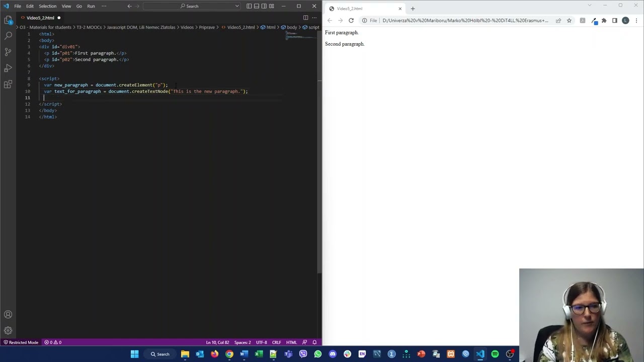
Task: Close the Video5_2.html Chrome tab
Action: pos(400,9)
